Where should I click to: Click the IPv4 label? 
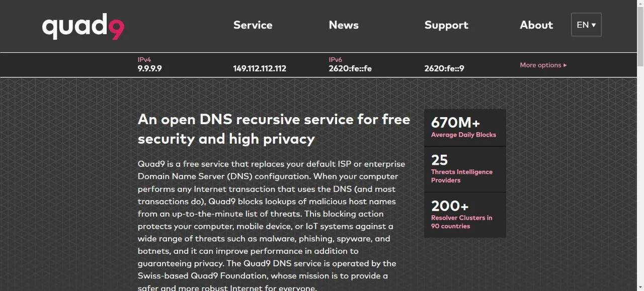tap(144, 59)
